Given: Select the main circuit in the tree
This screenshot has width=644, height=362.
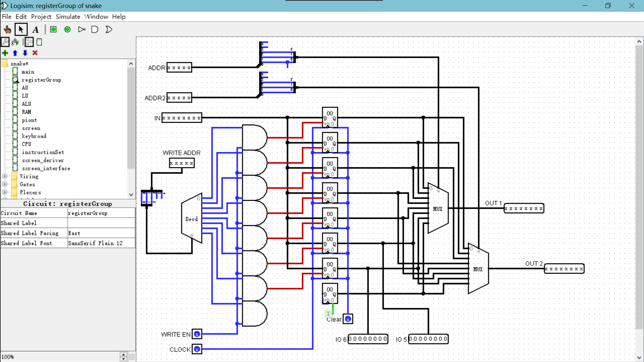Looking at the screenshot, I should [28, 72].
